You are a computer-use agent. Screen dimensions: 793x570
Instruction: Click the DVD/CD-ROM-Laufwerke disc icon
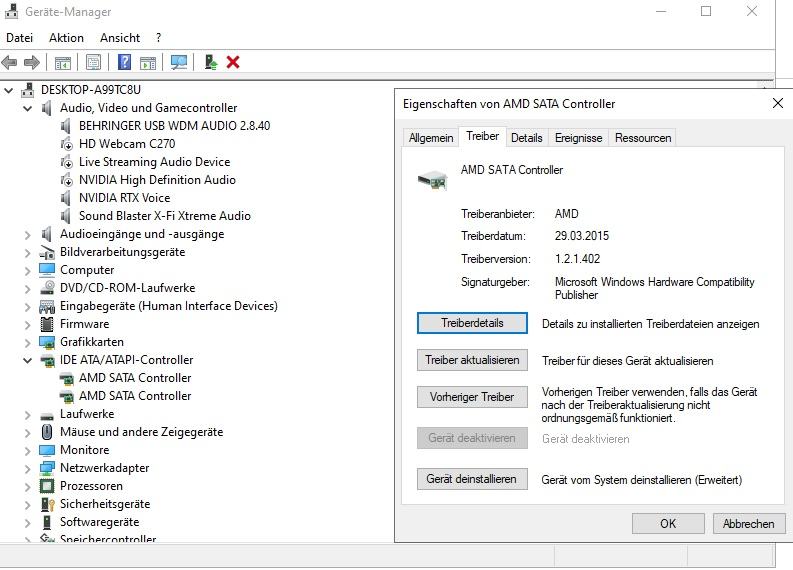[x=47, y=288]
